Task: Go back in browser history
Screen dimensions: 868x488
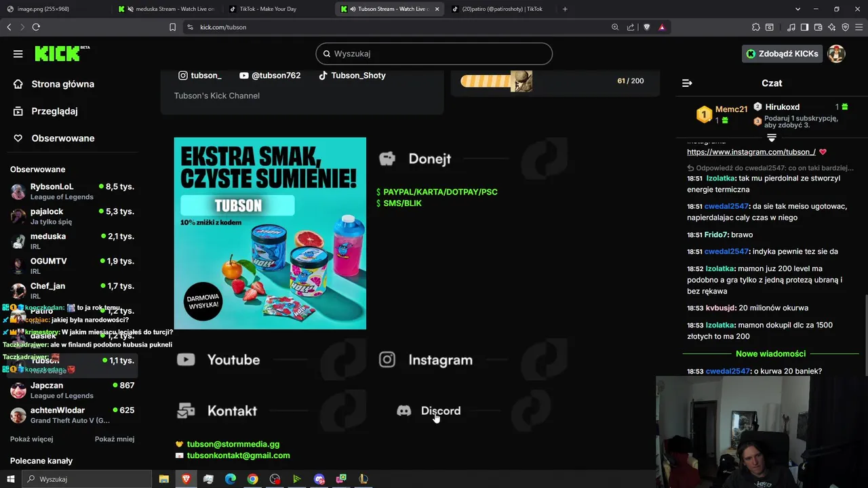Action: (9, 27)
